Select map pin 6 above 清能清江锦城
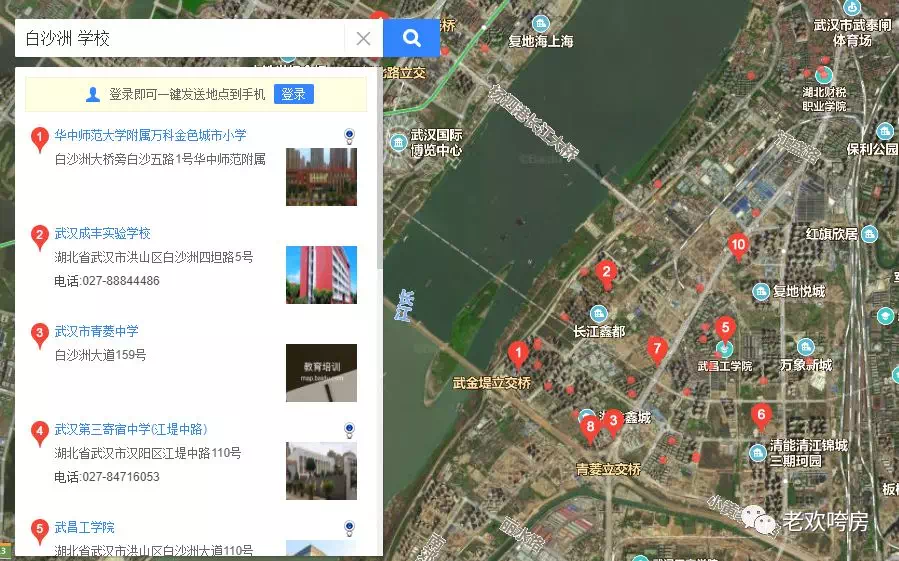This screenshot has height=561, width=899. point(761,417)
